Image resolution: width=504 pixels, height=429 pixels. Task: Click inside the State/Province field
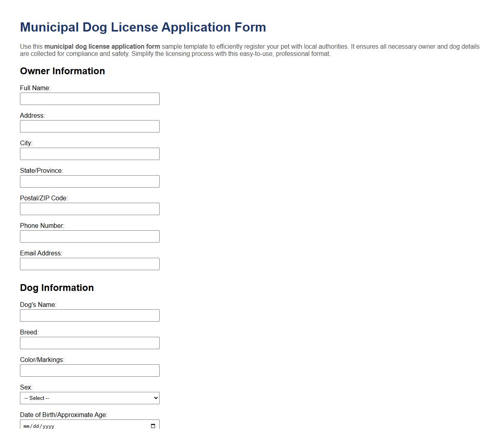point(89,181)
